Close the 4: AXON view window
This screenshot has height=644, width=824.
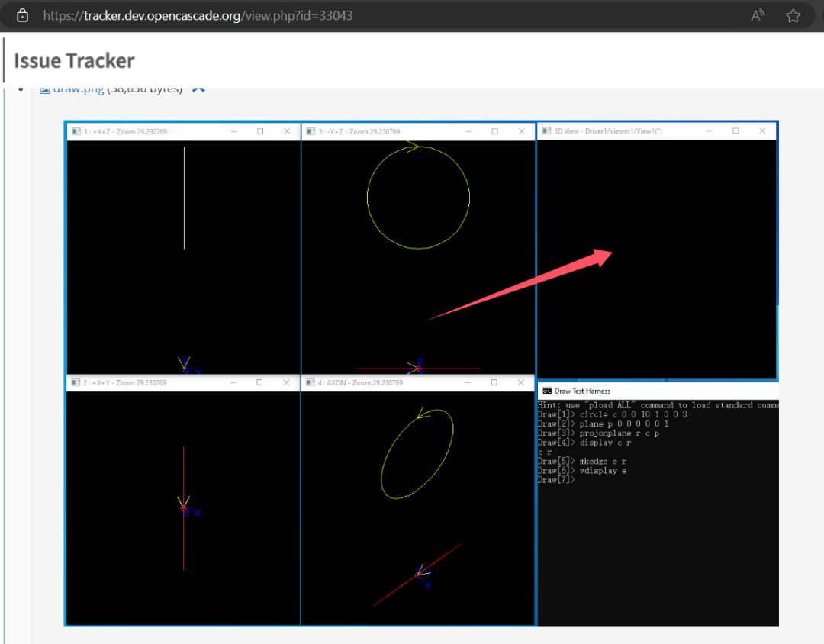point(521,382)
